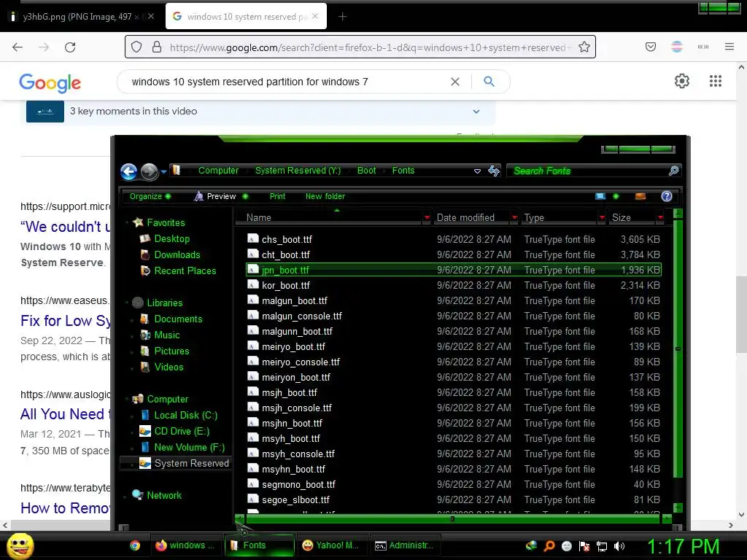Open Google settings gear icon
747x560 pixels.
(x=682, y=81)
